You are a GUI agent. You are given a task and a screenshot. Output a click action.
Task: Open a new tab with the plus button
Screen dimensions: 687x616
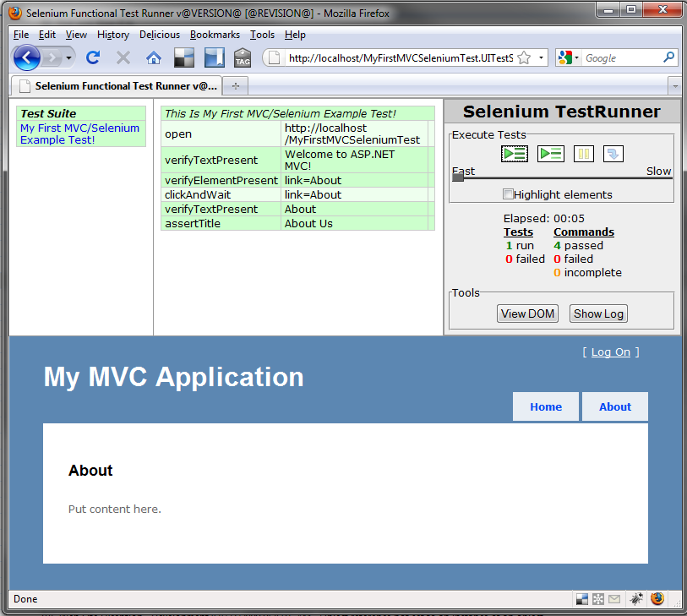(x=236, y=86)
